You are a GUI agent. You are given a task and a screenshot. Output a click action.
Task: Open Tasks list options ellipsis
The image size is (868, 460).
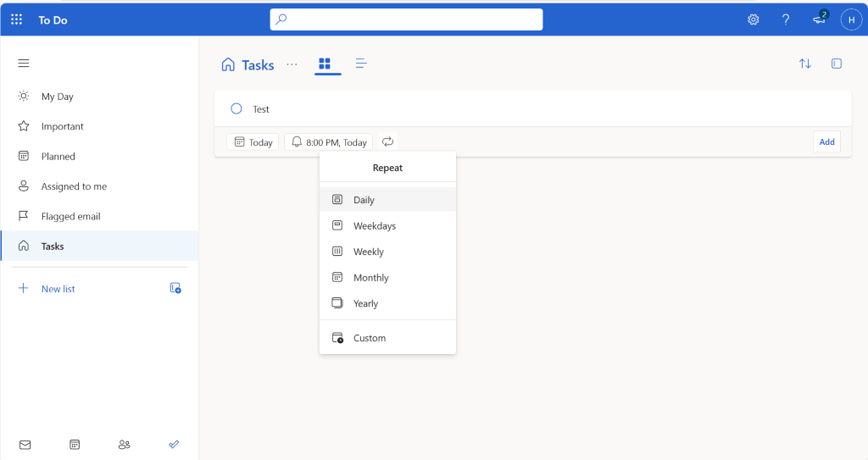click(x=292, y=64)
